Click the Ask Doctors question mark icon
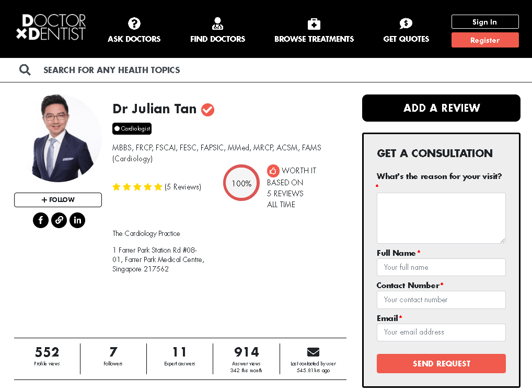Viewport: 532px width, 392px height. click(134, 23)
